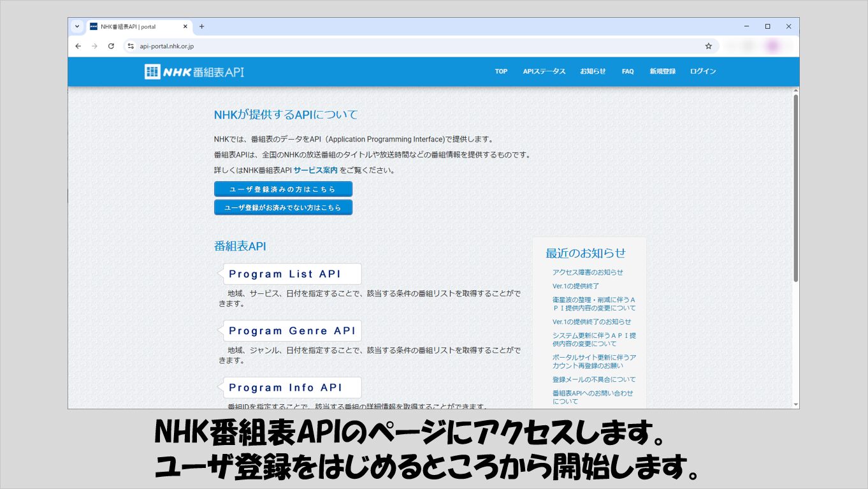Open システム更新に伴うAPI提供内容の変更 link
Image resolution: width=868 pixels, height=489 pixels.
pyautogui.click(x=594, y=339)
